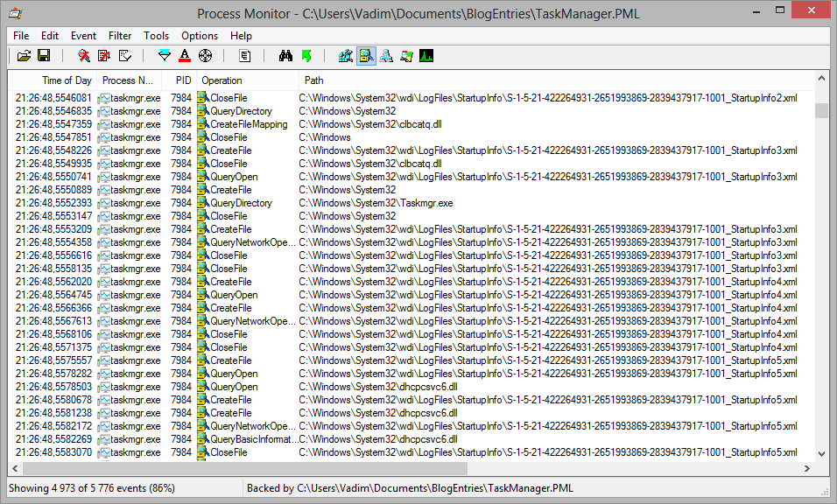Viewport: 837px width, 504px height.
Task: Open the Tools menu
Action: pyautogui.click(x=156, y=36)
